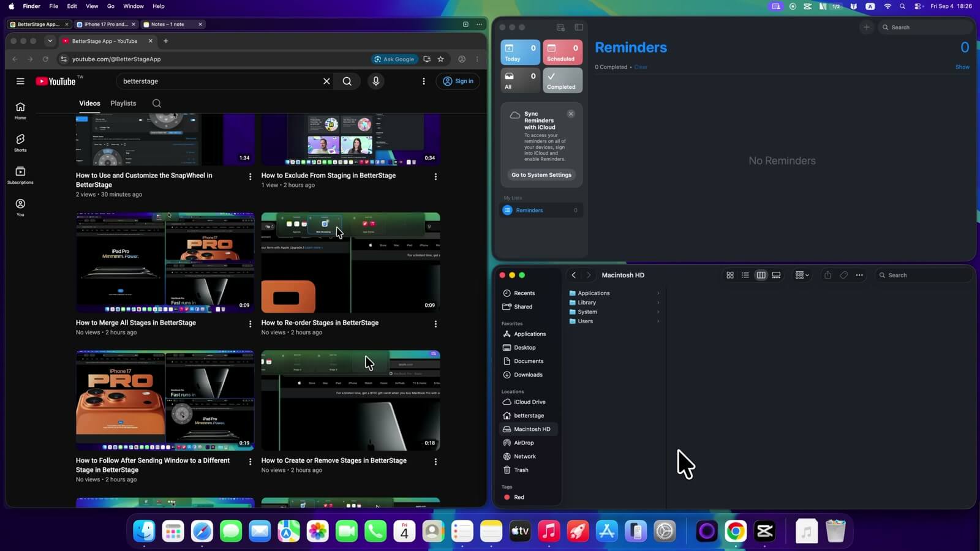The height and width of the screenshot is (551, 980).
Task: Expand System folder chevron in Finder
Action: [658, 312]
